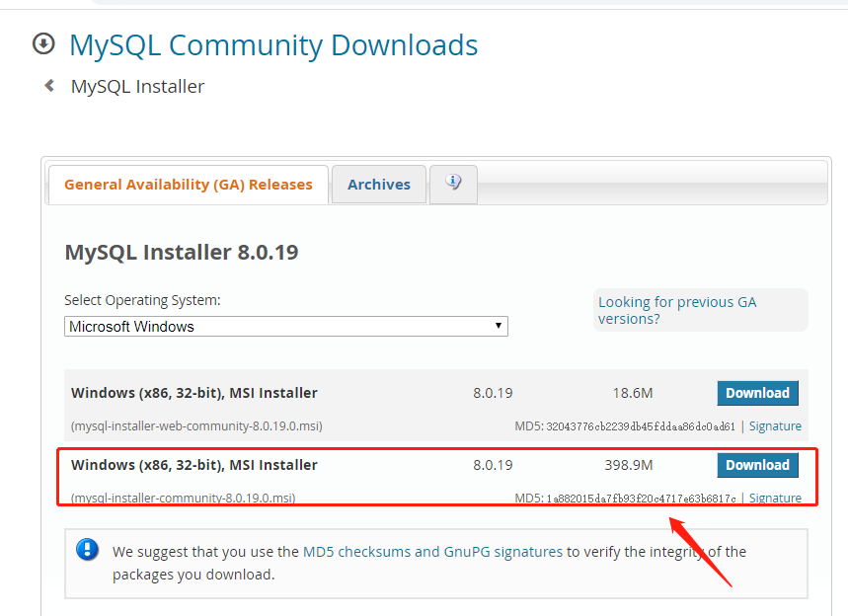Viewport: 848px width, 616px height.
Task: Open the Select Operating System dropdown
Action: click(x=286, y=326)
